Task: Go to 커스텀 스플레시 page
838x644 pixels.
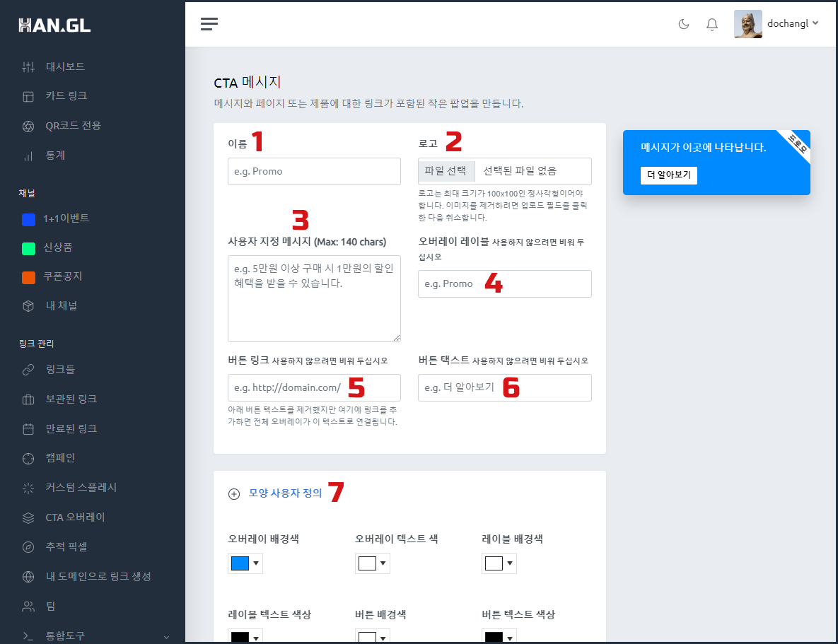Action: coord(81,487)
